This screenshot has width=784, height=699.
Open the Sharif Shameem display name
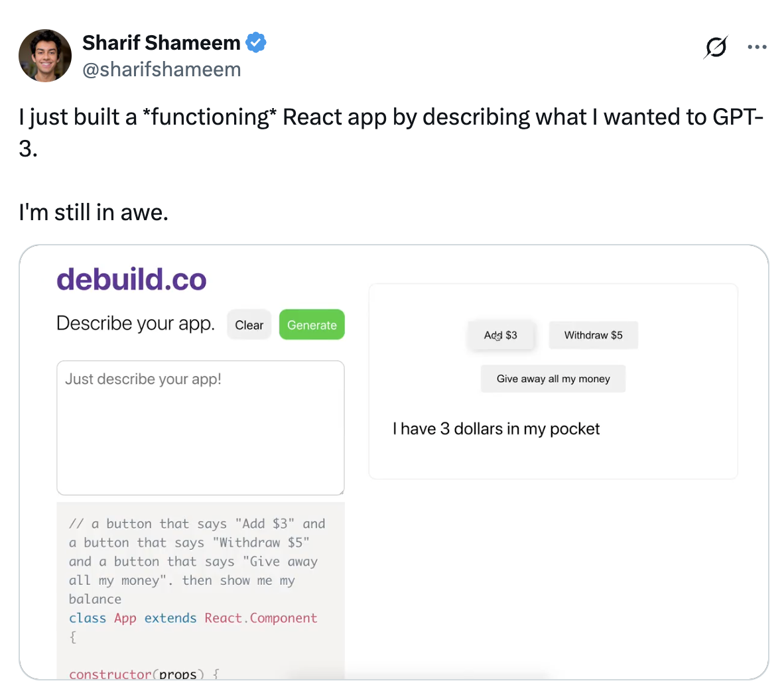point(161,43)
